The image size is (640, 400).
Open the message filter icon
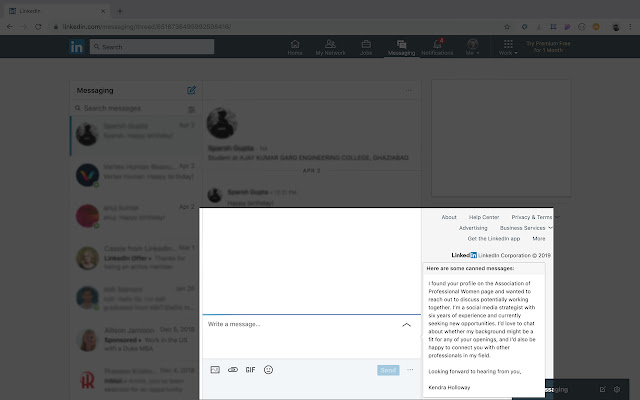191,109
